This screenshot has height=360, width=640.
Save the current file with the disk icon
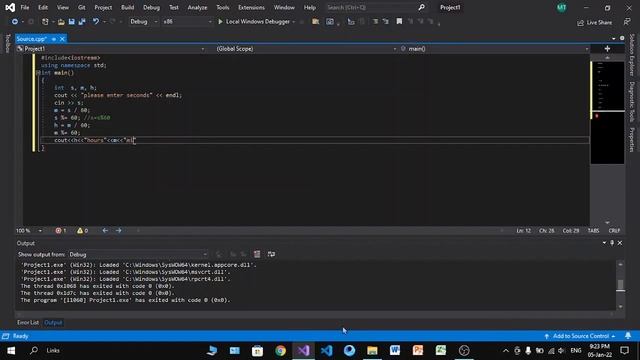(71, 22)
